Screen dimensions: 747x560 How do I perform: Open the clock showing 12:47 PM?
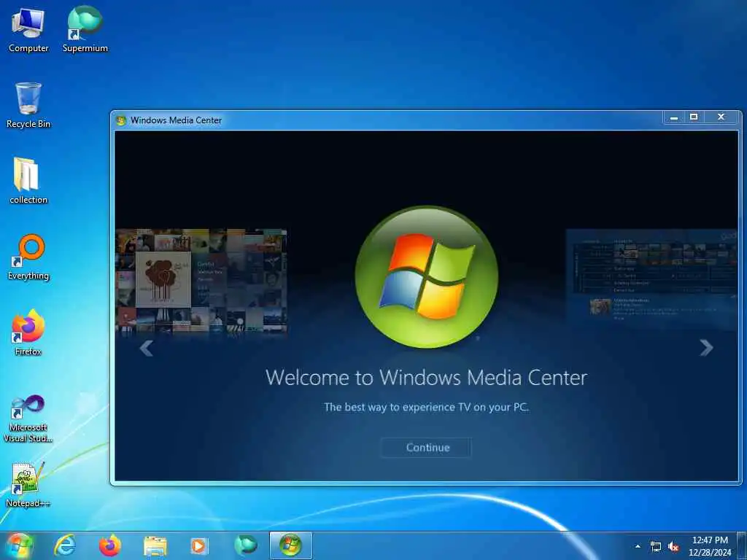point(710,546)
